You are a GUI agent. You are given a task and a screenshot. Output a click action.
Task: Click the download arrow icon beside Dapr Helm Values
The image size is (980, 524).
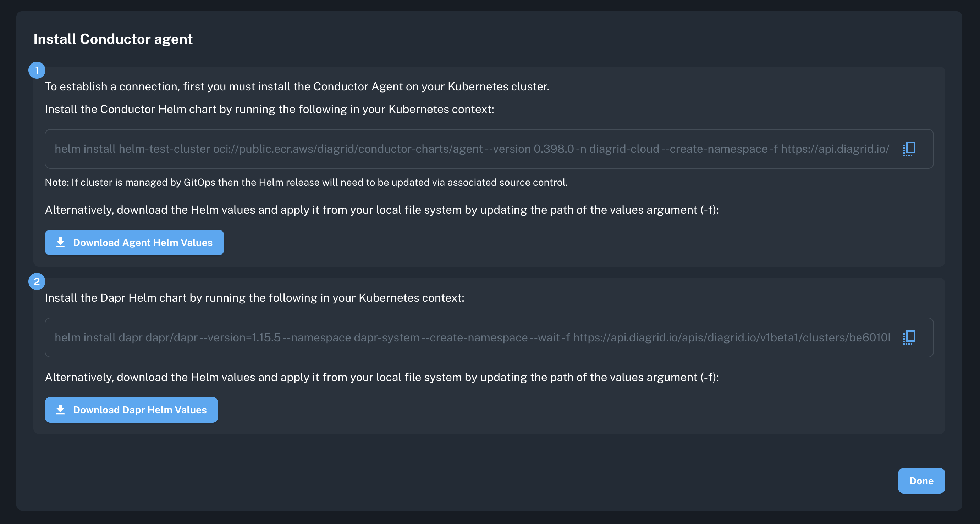click(x=60, y=409)
